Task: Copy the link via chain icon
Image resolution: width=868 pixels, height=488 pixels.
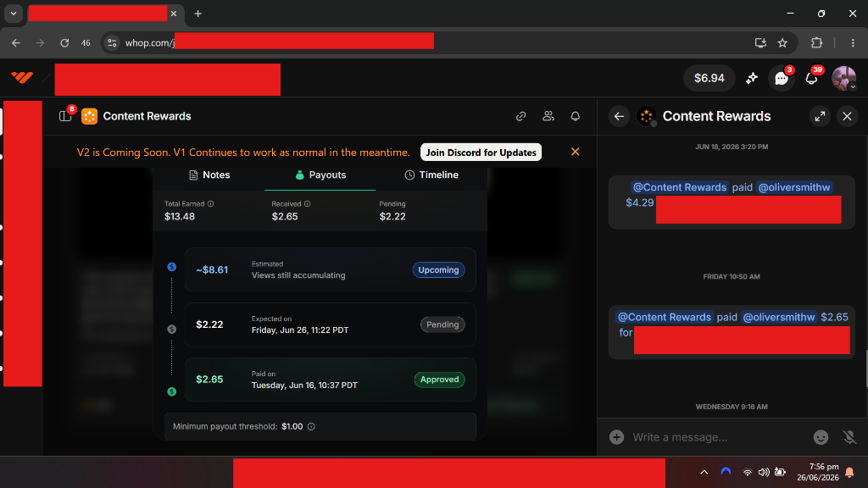Action: 521,116
